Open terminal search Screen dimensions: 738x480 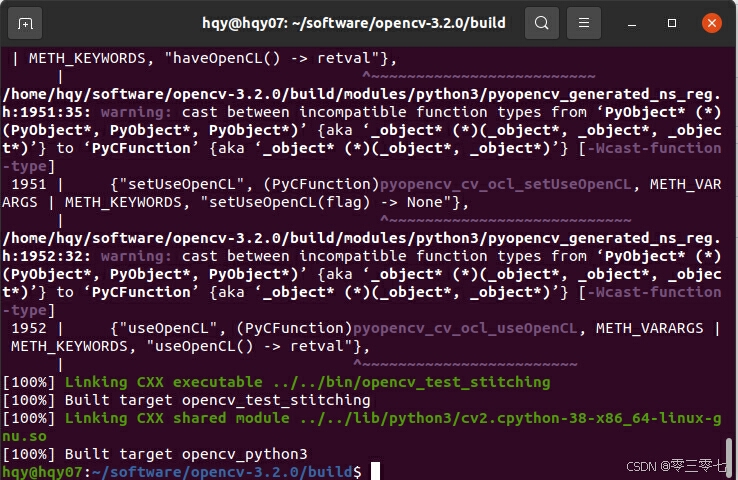542,23
